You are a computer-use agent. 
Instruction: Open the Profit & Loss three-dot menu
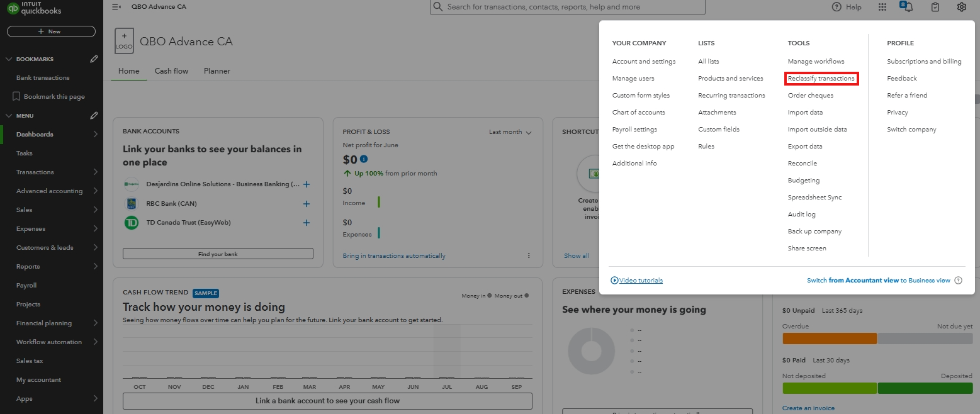click(529, 255)
